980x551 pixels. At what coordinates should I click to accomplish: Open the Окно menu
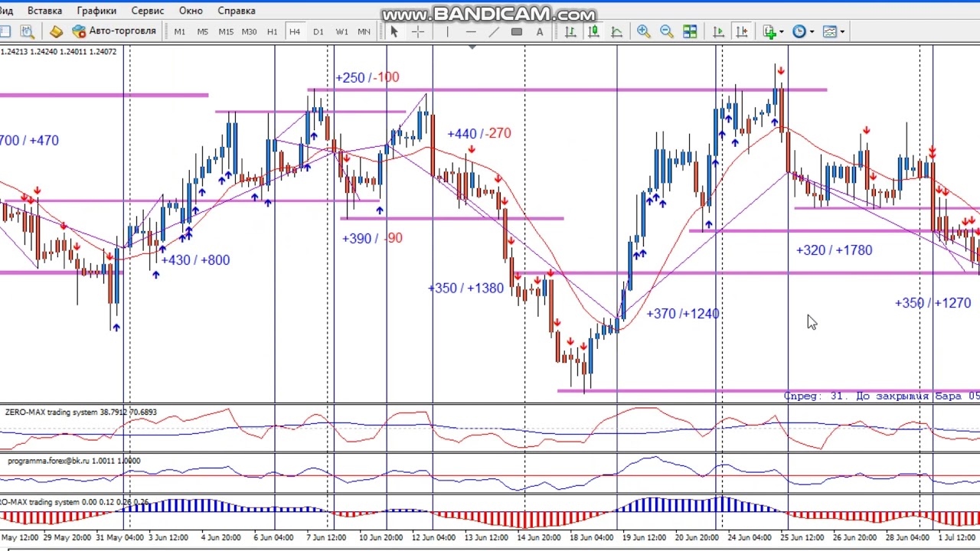coord(191,11)
